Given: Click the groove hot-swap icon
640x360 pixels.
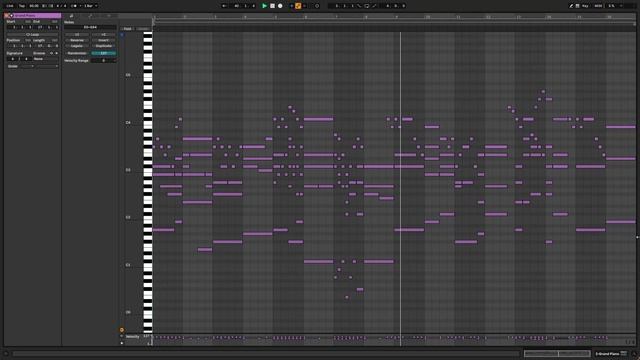Looking at the screenshot, I should (x=51, y=53).
